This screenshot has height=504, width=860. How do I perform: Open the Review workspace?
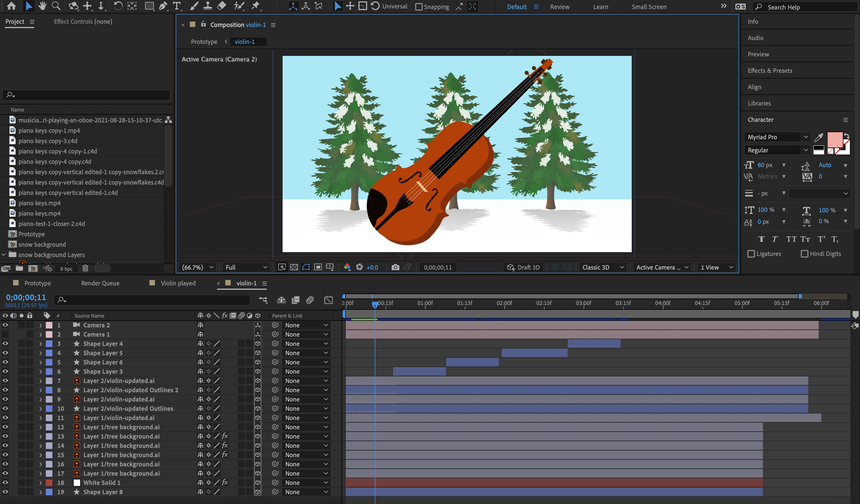coord(559,7)
